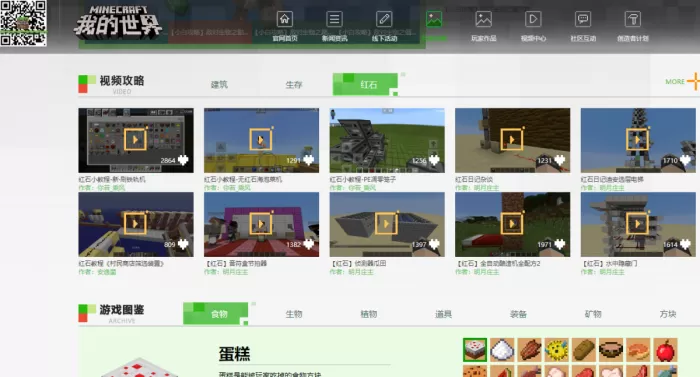Screen dimensions: 700x377
Task: Play the 【红石】水中隐藏门 video
Action: 638,224
